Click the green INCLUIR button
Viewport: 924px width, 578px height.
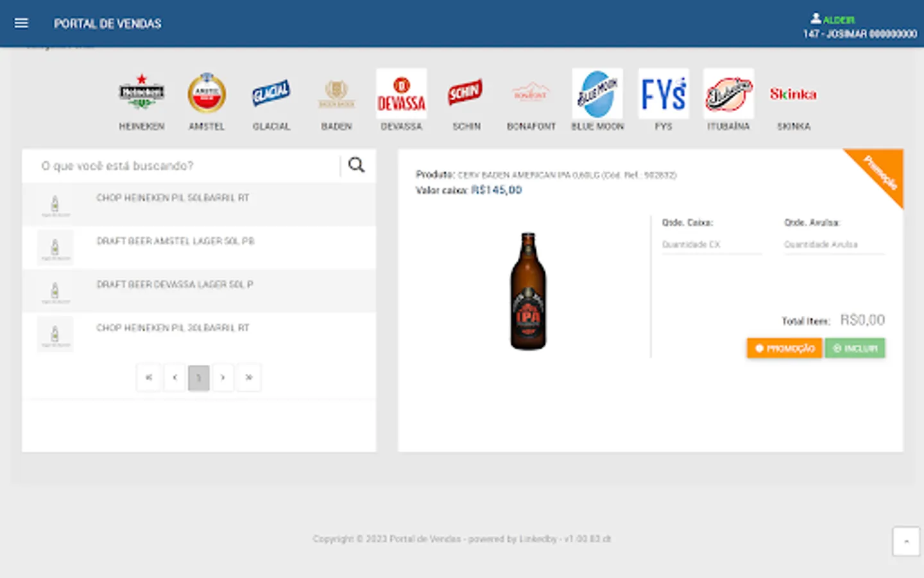tap(855, 348)
